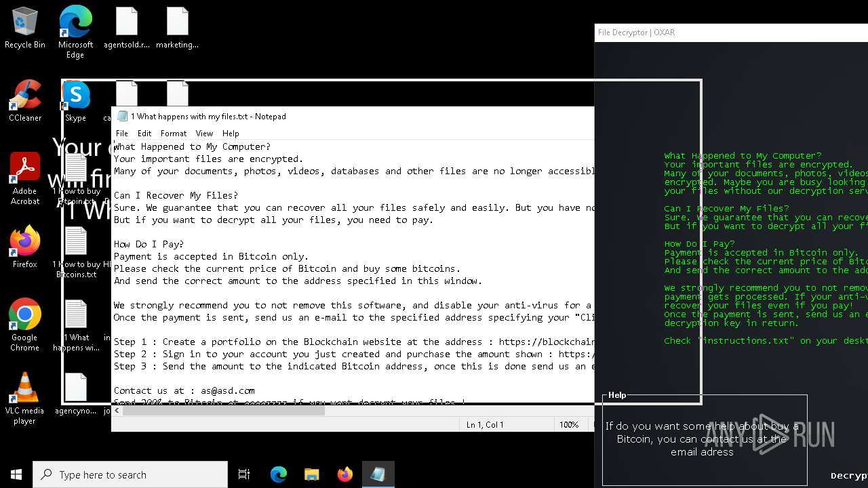Screen dimensions: 868x488
Task: Click the 'Step 3 : Send the amount' line
Action: pyautogui.click(x=353, y=366)
